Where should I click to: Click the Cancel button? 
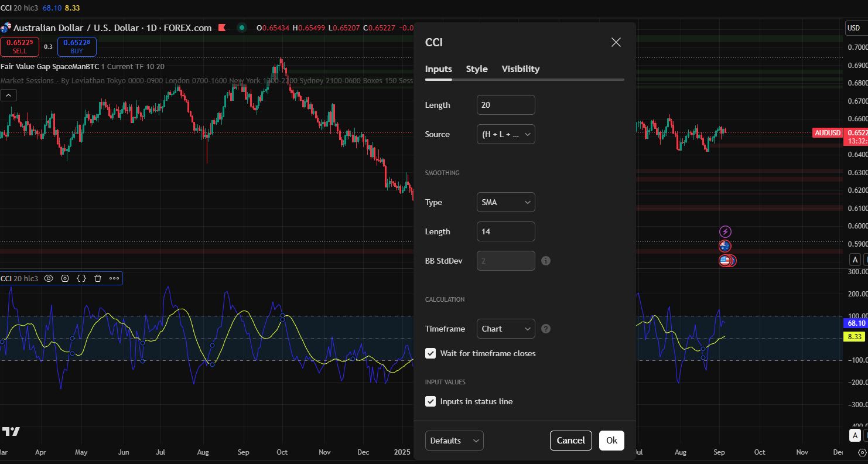pos(570,441)
